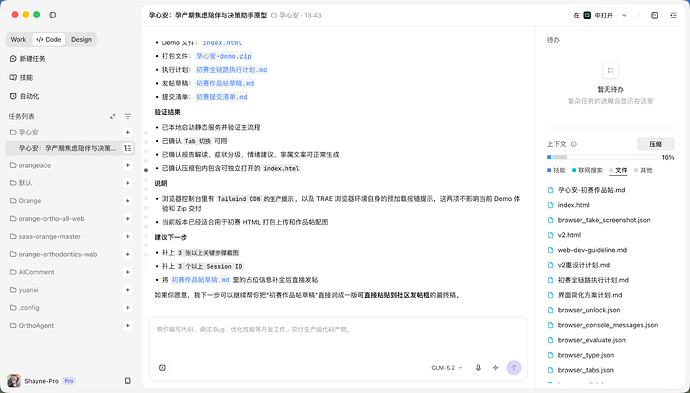Select the 联网搜索 context category
The width and height of the screenshot is (690, 393).
(x=587, y=170)
